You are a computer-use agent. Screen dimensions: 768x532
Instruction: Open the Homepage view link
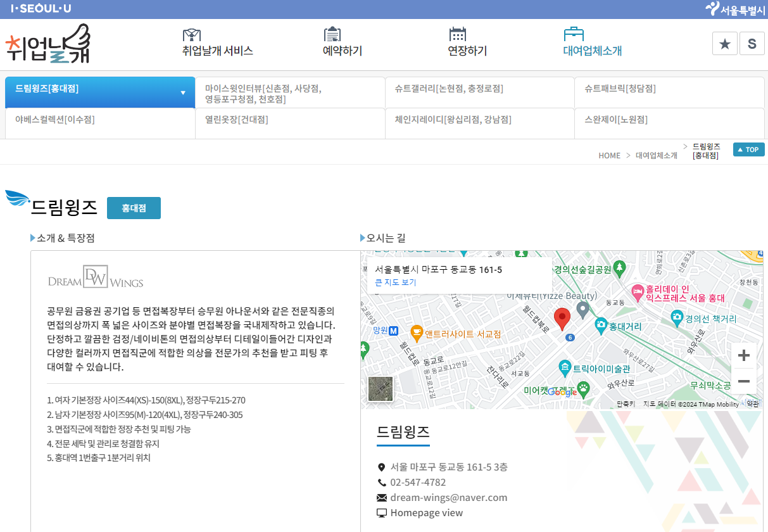[x=426, y=513]
